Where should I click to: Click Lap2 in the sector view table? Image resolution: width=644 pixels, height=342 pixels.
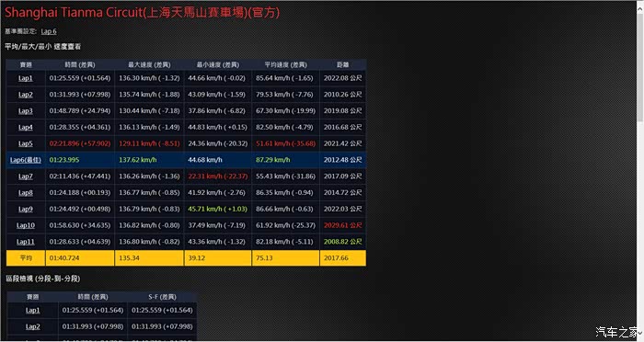33,326
